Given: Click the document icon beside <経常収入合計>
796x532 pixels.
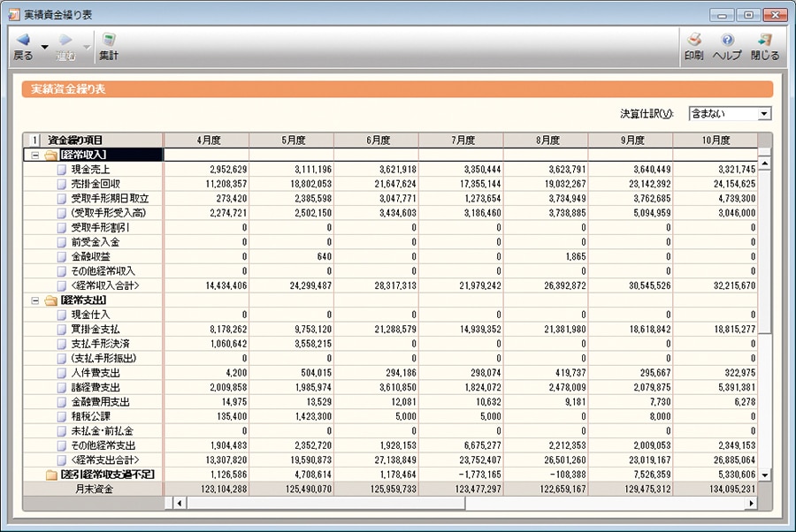Looking at the screenshot, I should tap(62, 285).
